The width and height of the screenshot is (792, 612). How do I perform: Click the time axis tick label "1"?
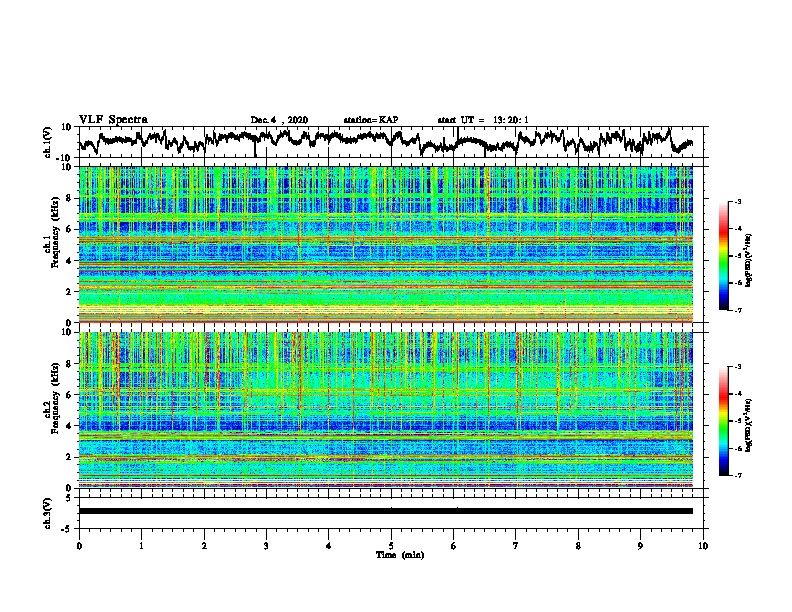141,546
